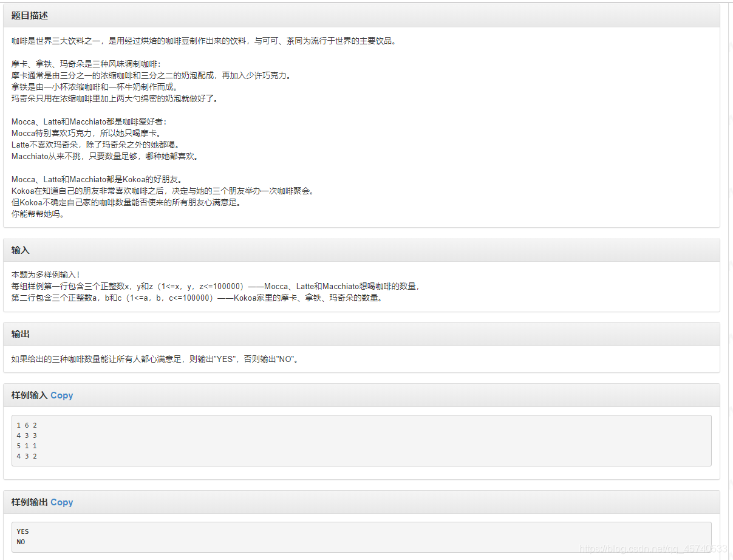Click the 输出 section header
This screenshot has height=560, width=733.
click(x=361, y=335)
